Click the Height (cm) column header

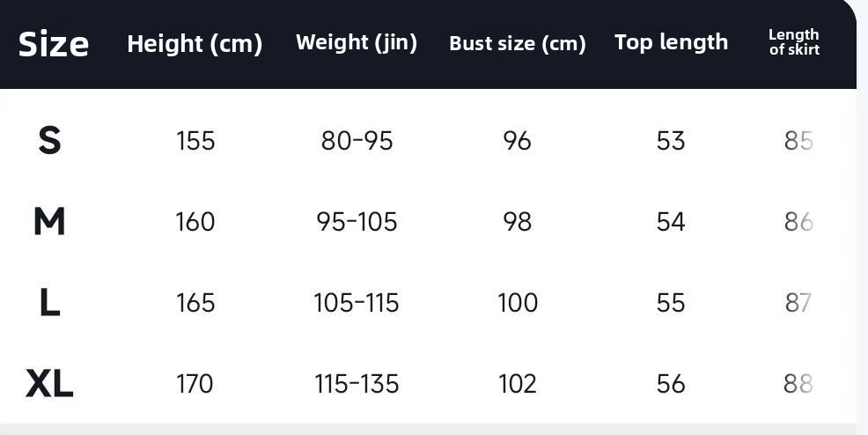195,43
